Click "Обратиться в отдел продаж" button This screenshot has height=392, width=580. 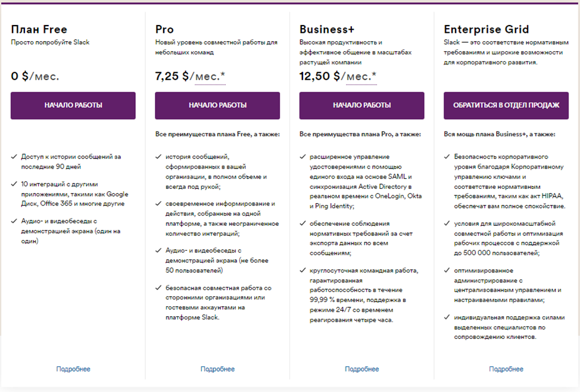pyautogui.click(x=506, y=105)
